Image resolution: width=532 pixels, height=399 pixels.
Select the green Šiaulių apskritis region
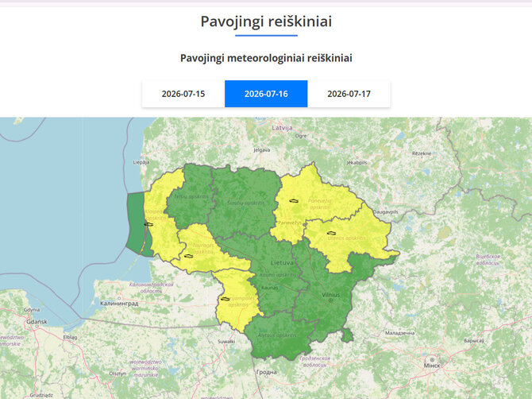click(x=246, y=203)
